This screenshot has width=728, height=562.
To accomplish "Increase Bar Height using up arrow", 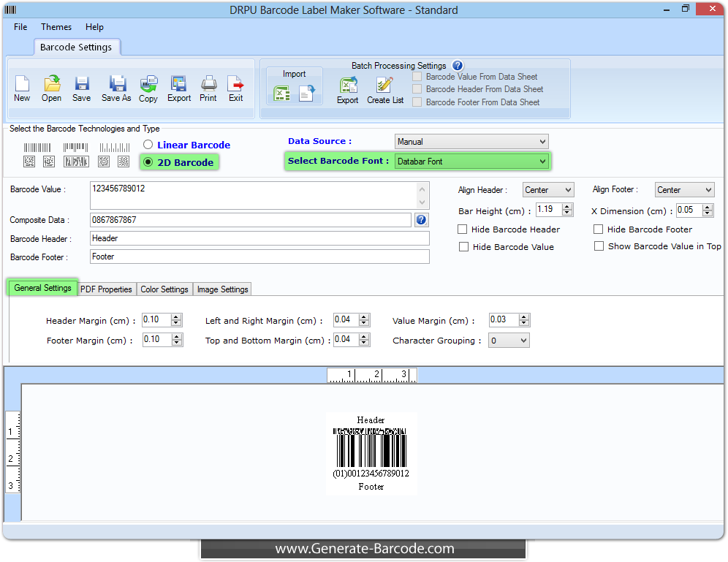I will [x=567, y=207].
